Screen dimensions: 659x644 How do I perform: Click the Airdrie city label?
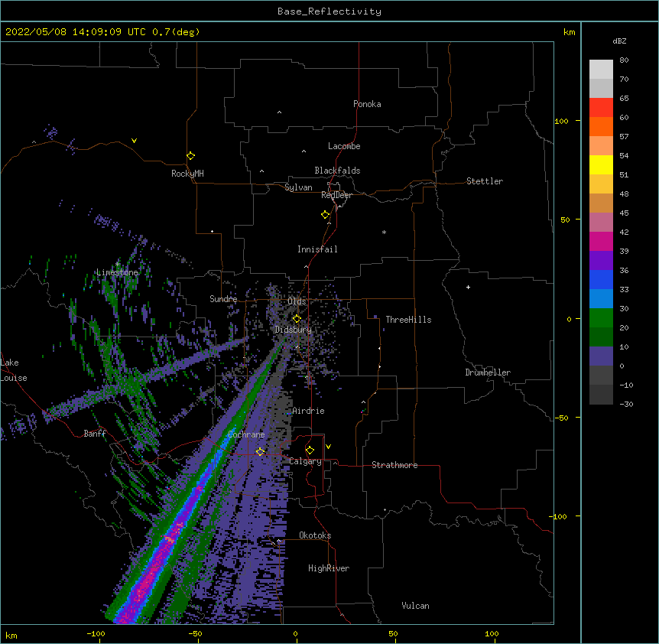(x=308, y=411)
